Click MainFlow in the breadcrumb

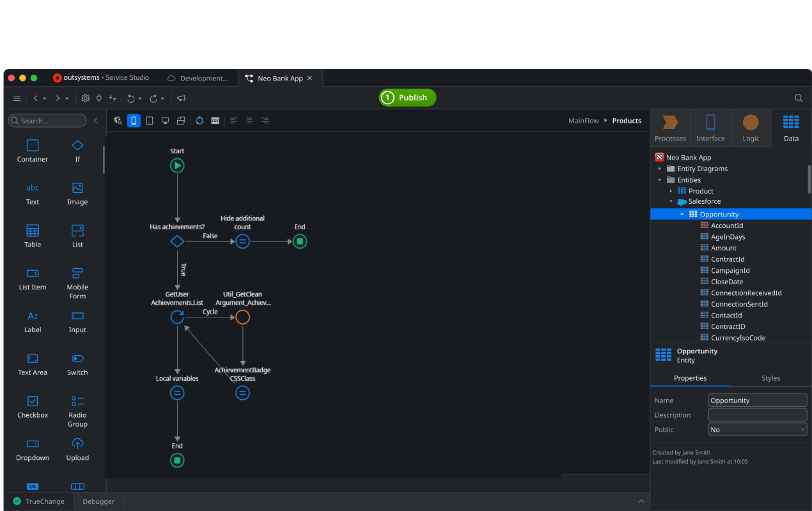(x=584, y=121)
